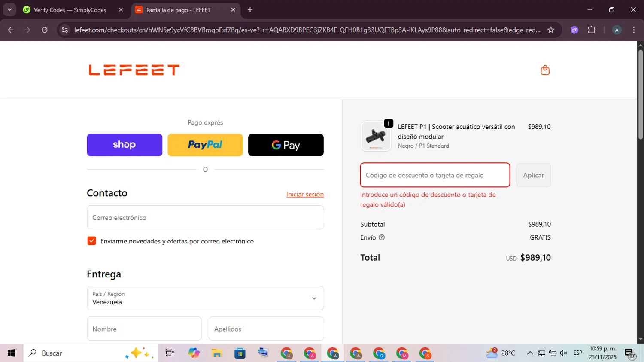Open Chrome three-dot menu
The image size is (644, 362).
click(x=634, y=30)
